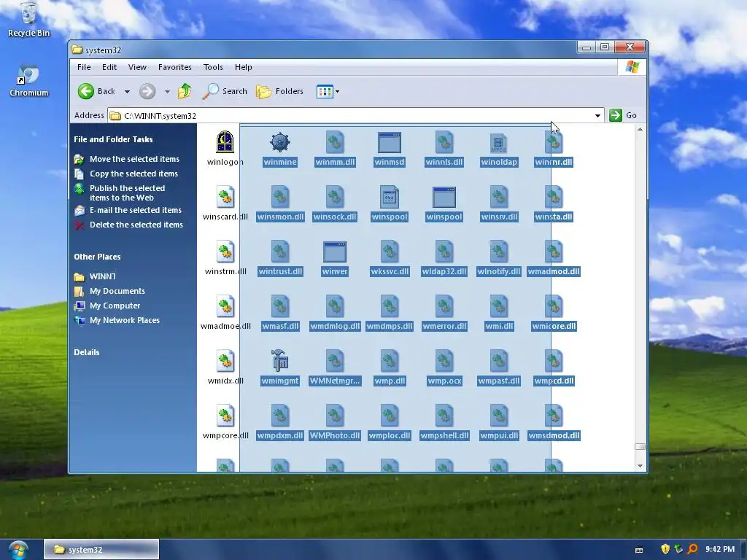Go to the WINNT folder link
The height and width of the screenshot is (560, 747).
point(102,276)
